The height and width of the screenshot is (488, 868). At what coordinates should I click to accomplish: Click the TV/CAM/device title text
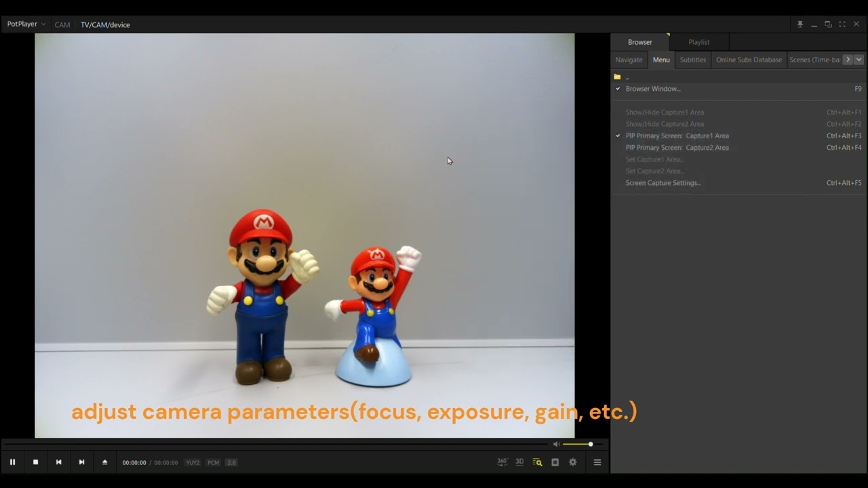coord(105,24)
